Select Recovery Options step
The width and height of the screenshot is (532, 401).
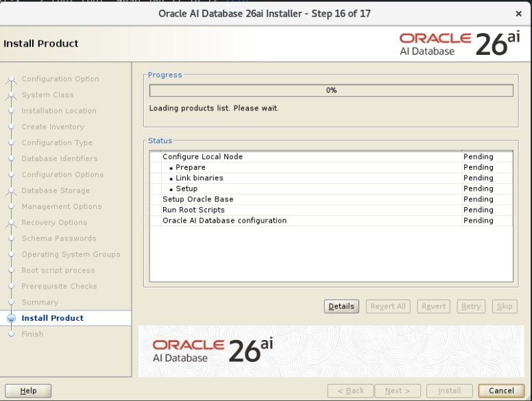(54, 223)
